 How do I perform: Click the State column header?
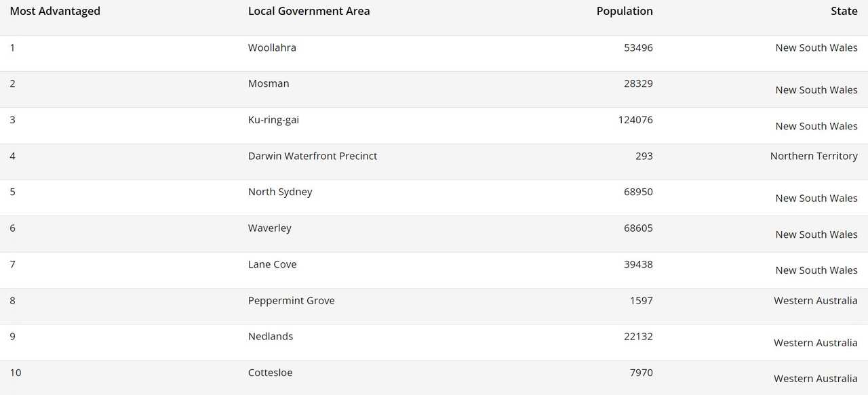click(844, 11)
